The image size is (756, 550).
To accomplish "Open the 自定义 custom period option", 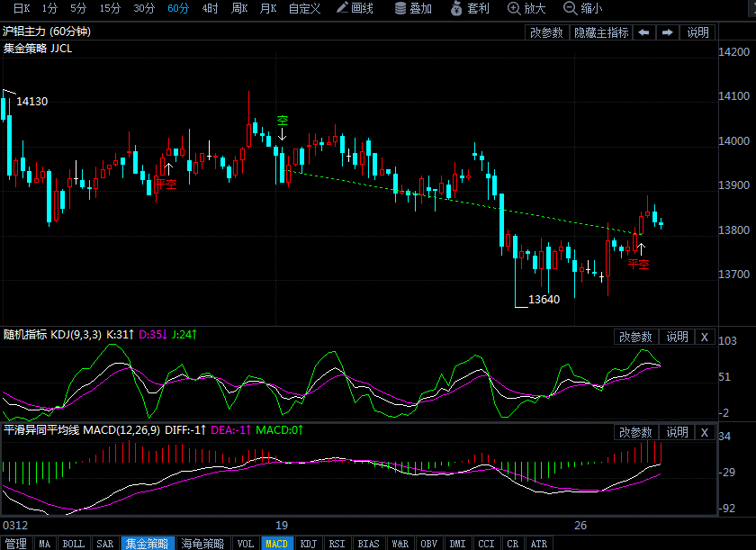I will click(x=306, y=8).
